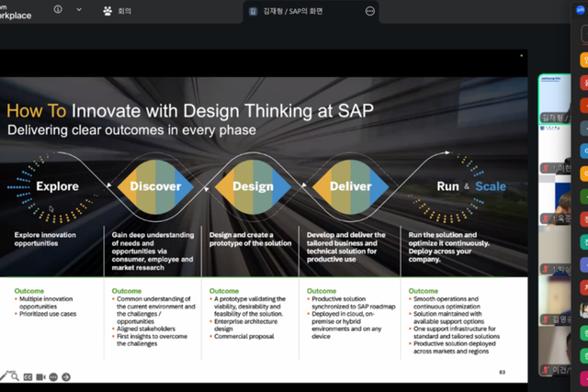Viewport: 588px width, 392px height.
Task: Select the pen annotation tool on slide toolbar
Action: click(x=4, y=375)
